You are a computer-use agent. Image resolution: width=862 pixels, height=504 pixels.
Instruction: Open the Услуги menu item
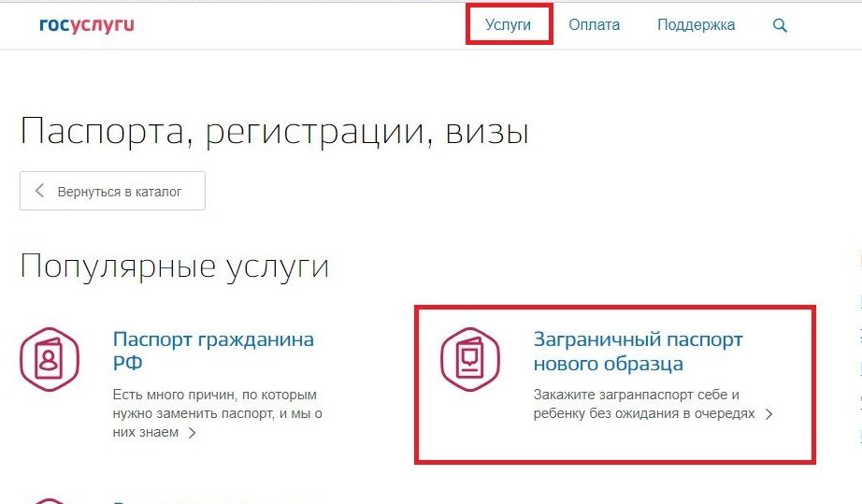pos(509,25)
